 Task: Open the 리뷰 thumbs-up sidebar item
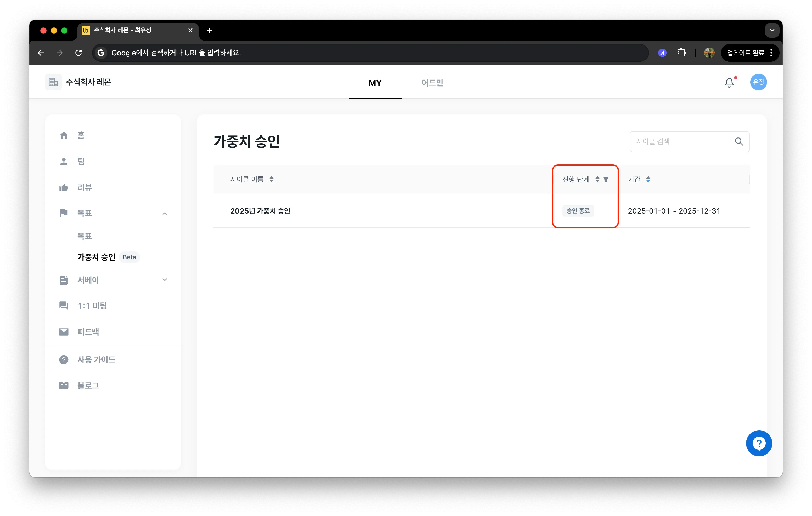tap(84, 188)
